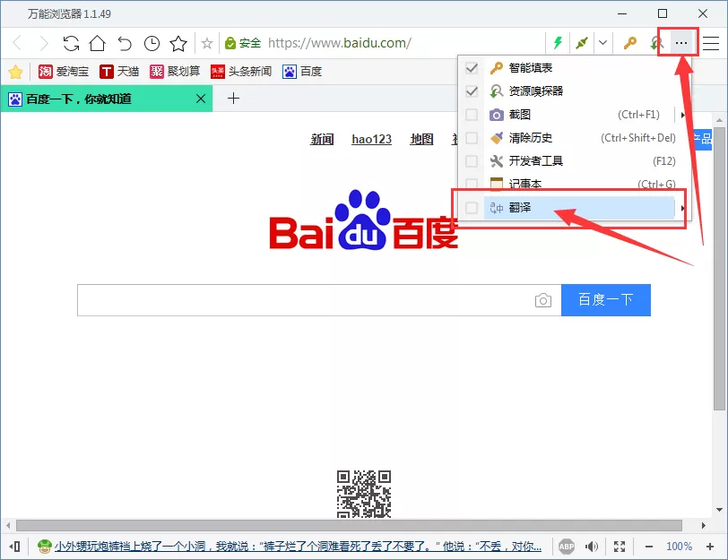Bookmark this page with small star
Viewport: 728px width, 560px height.
(x=207, y=44)
